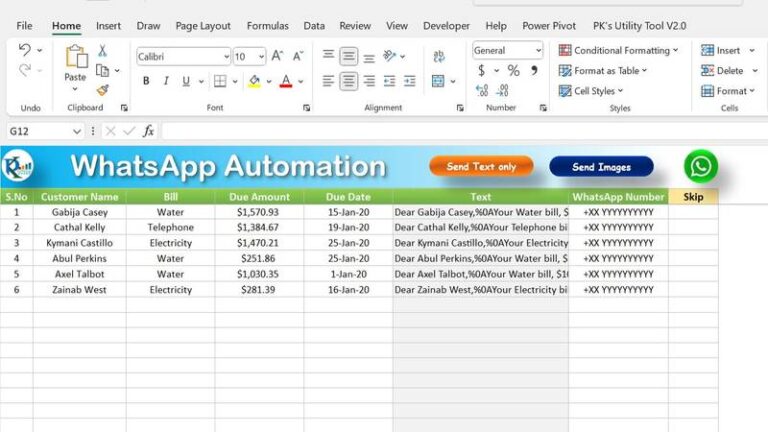
Task: Set Top Align for cells
Action: (x=328, y=55)
